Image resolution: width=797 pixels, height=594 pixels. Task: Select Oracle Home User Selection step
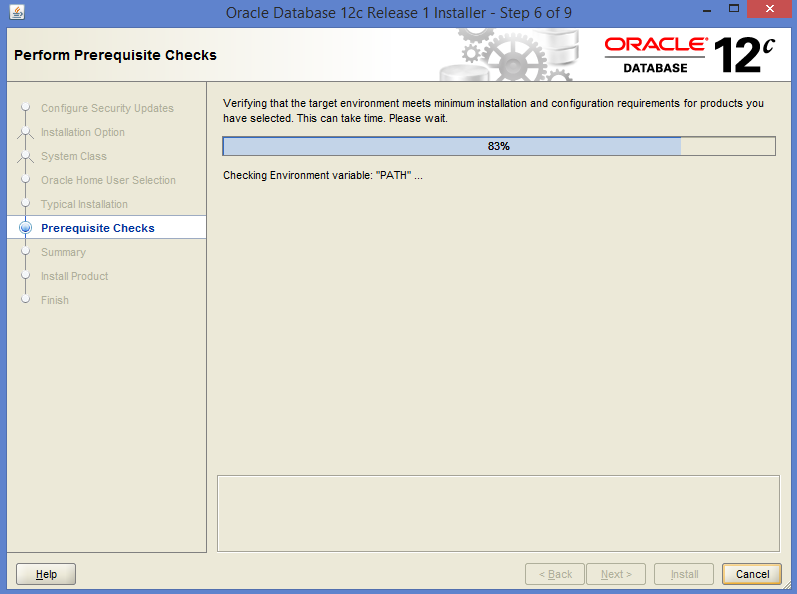pyautogui.click(x=108, y=180)
